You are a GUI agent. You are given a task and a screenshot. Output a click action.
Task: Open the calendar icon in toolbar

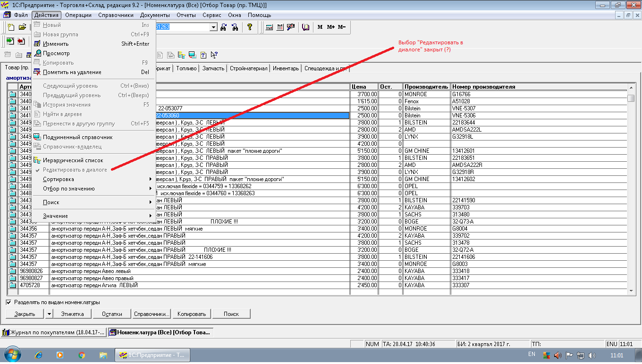(x=280, y=27)
